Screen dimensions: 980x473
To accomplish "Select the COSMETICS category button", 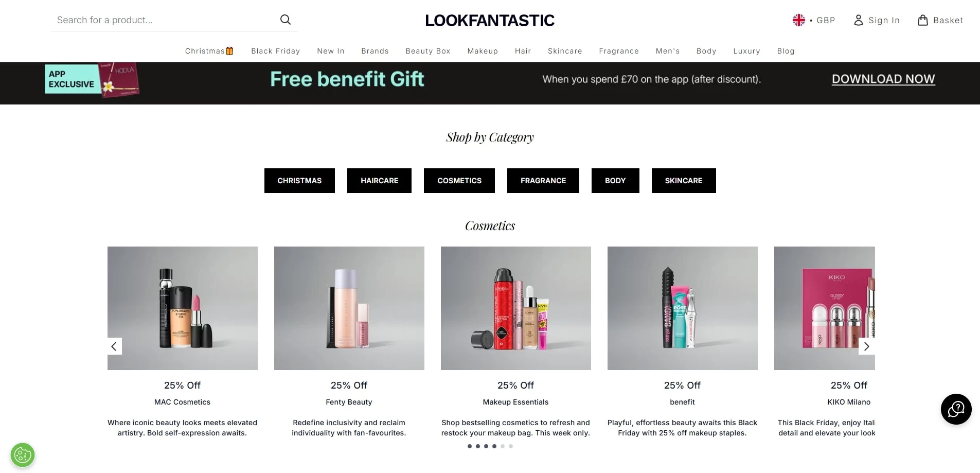I will (x=459, y=181).
